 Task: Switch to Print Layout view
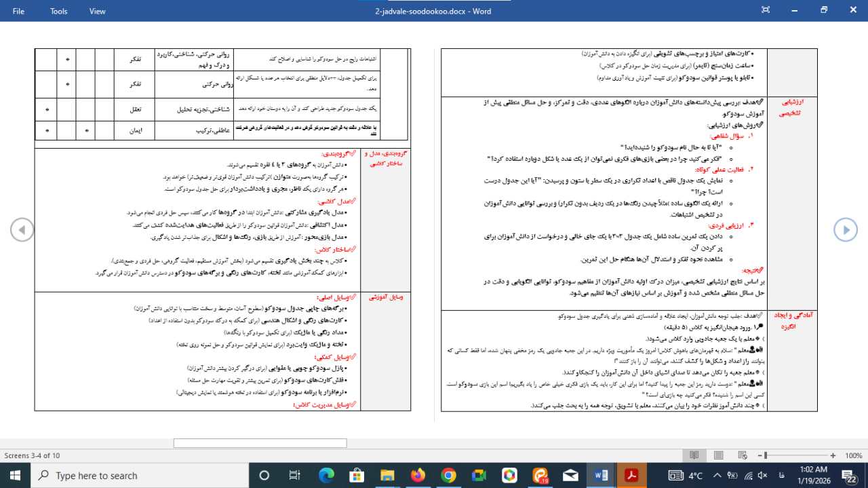pyautogui.click(x=718, y=455)
